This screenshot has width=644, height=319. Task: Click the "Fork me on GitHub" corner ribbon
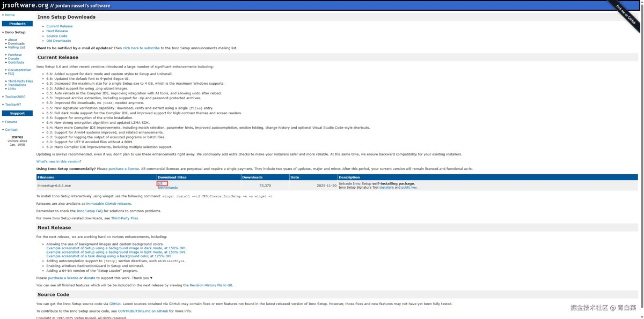pyautogui.click(x=626, y=14)
